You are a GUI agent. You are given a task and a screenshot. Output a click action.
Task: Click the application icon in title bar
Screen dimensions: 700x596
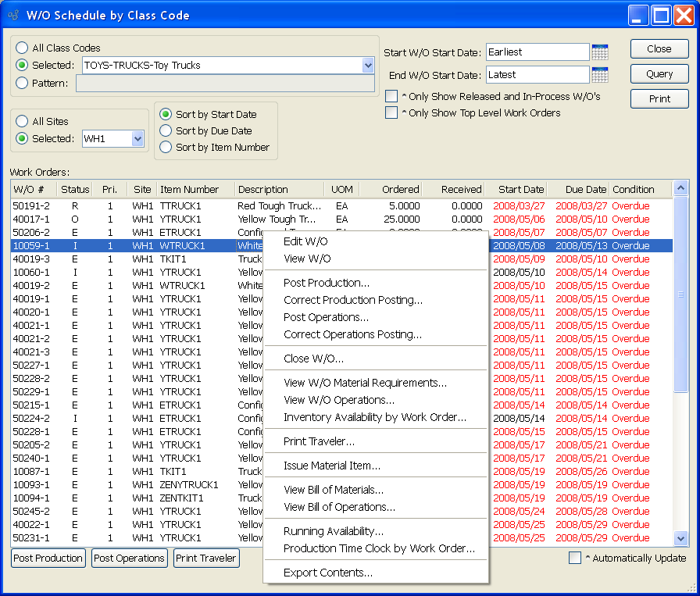pyautogui.click(x=13, y=15)
